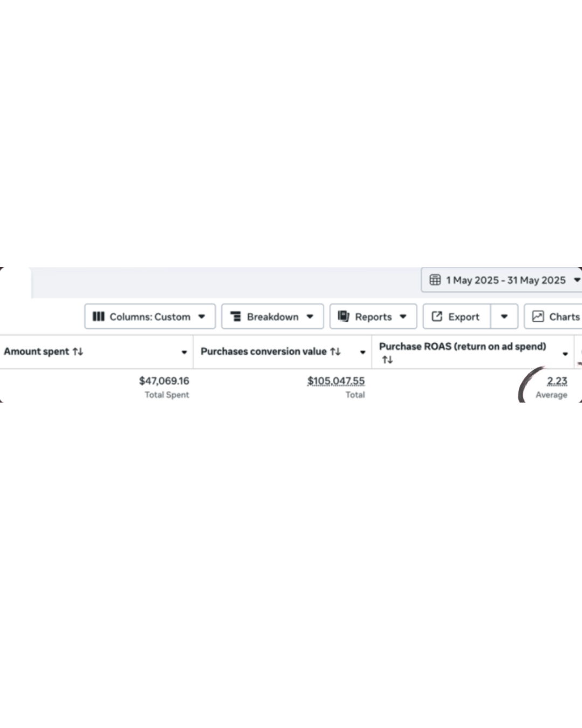Click the $105,047.55 total conversion value

[x=336, y=381]
